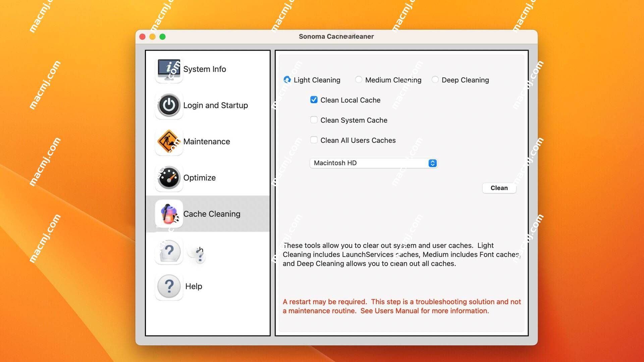
Task: Click the Clean button
Action: click(499, 188)
